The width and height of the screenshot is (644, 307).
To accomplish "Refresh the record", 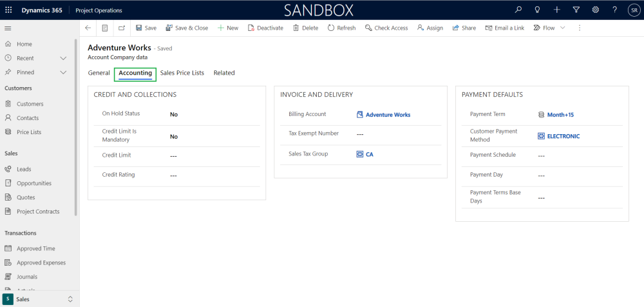I will tap(341, 28).
